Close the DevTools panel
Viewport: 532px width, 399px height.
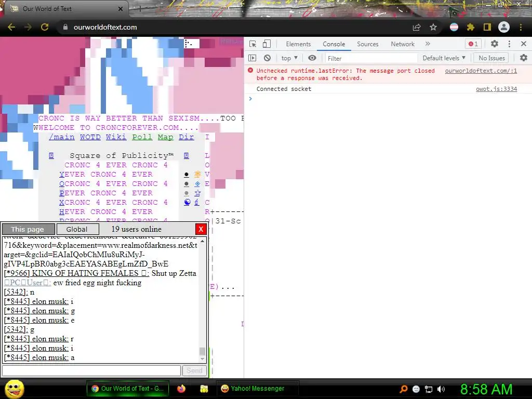point(524,44)
